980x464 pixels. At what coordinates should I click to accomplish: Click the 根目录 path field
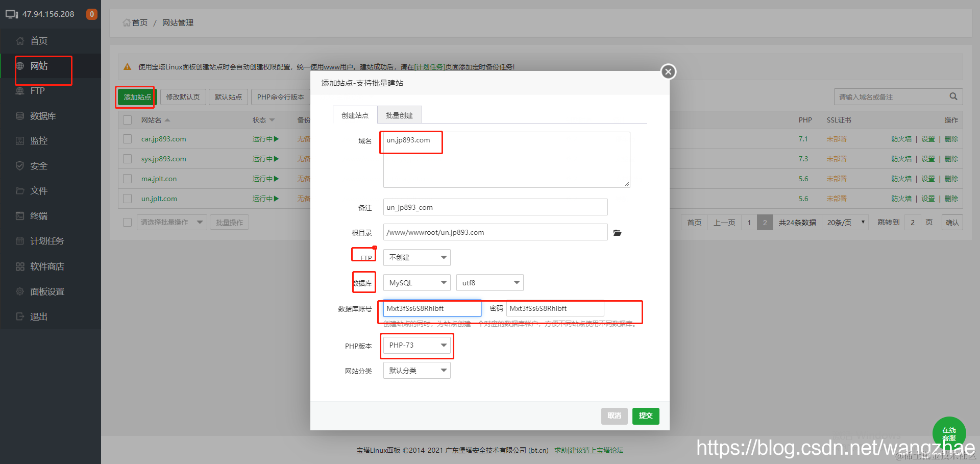(496, 232)
